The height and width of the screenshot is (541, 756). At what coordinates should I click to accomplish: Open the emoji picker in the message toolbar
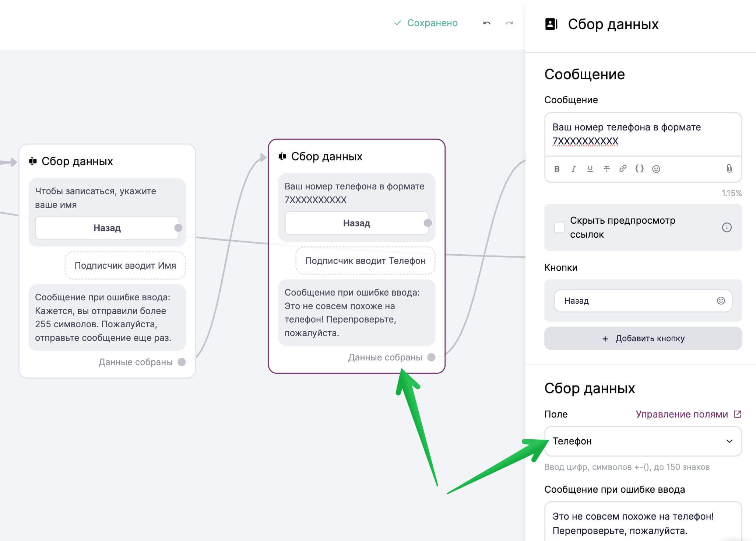click(656, 169)
